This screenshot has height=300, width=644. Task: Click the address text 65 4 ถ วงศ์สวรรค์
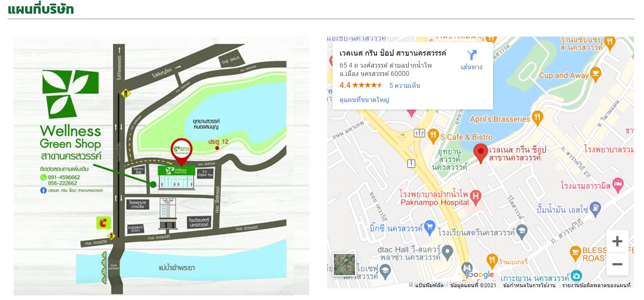pos(386,69)
